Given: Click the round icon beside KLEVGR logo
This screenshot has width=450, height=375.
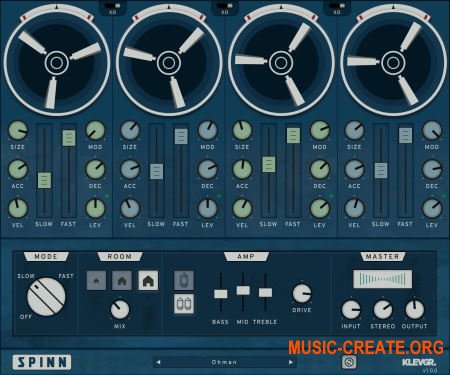Looking at the screenshot, I should tap(349, 362).
